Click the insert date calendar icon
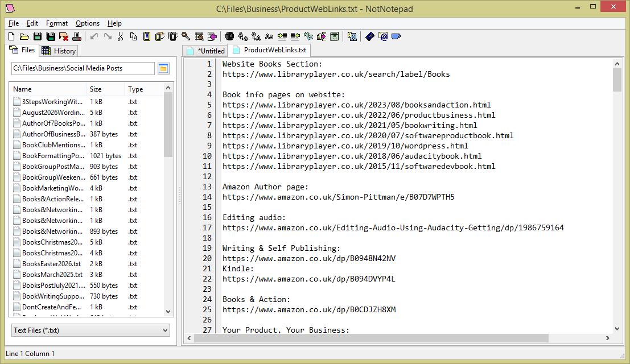630x364 pixels. click(334, 36)
